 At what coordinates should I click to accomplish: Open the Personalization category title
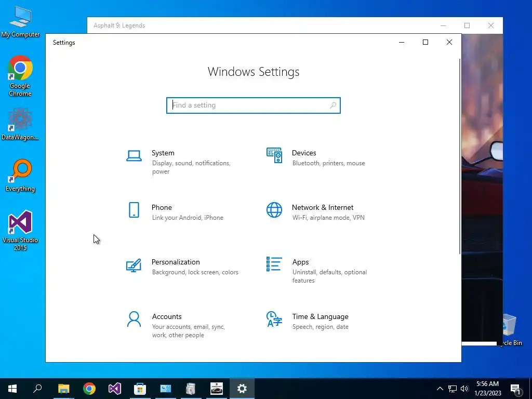tap(176, 262)
